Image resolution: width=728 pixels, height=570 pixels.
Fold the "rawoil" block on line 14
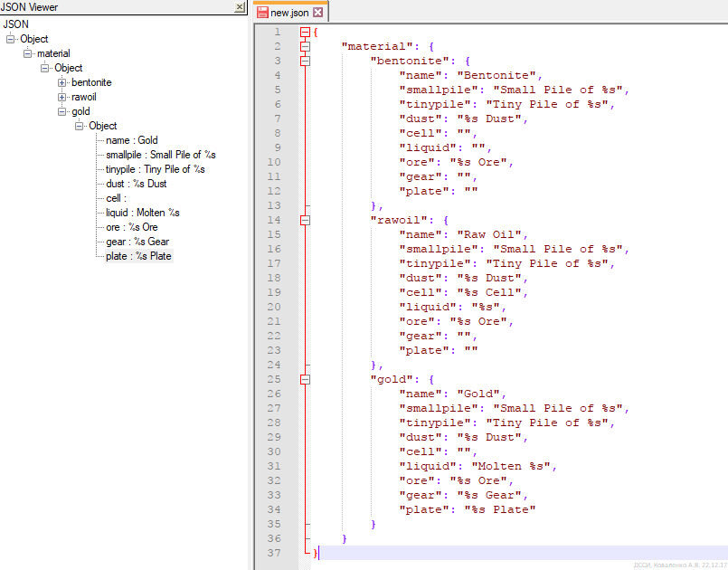[x=305, y=220]
